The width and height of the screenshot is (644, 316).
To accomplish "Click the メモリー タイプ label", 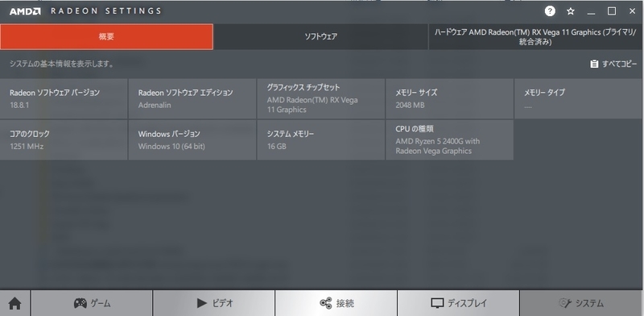I will 545,93.
